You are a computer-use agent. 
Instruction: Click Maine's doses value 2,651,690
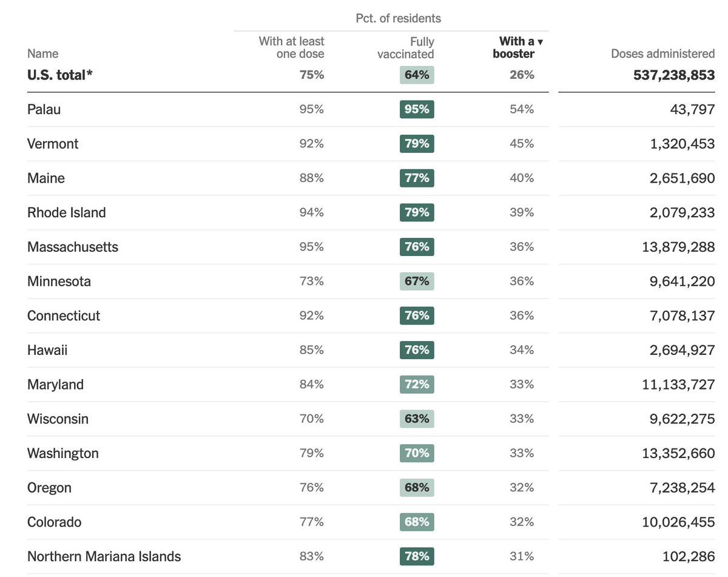coord(682,178)
